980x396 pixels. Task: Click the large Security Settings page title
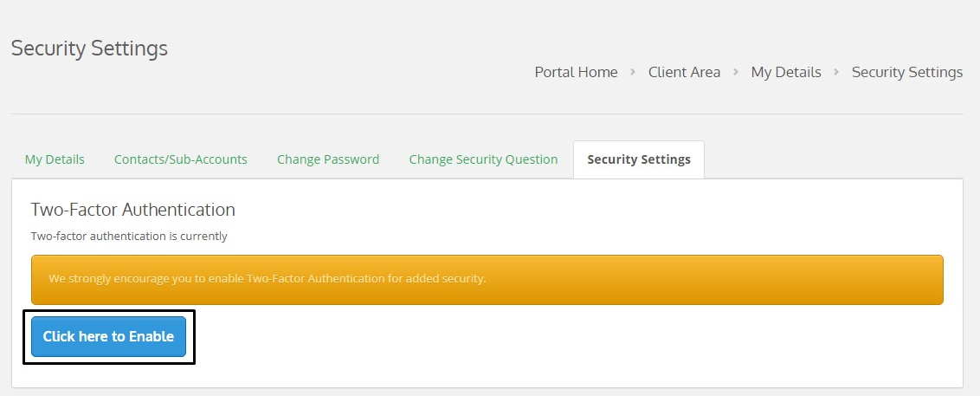click(x=89, y=49)
